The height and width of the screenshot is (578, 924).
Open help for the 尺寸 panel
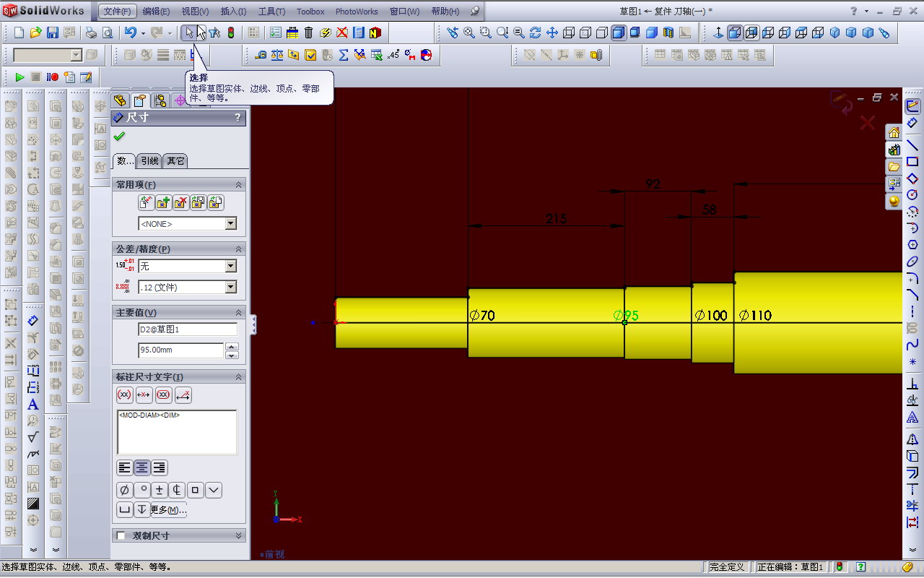[x=238, y=118]
